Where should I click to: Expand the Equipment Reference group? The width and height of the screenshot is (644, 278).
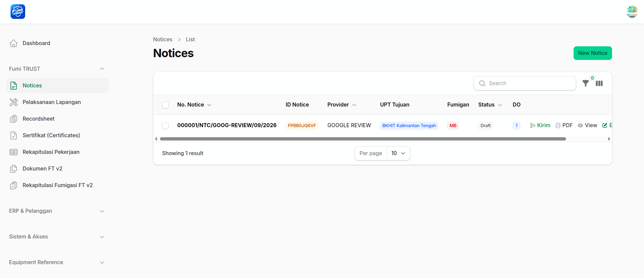click(x=102, y=263)
